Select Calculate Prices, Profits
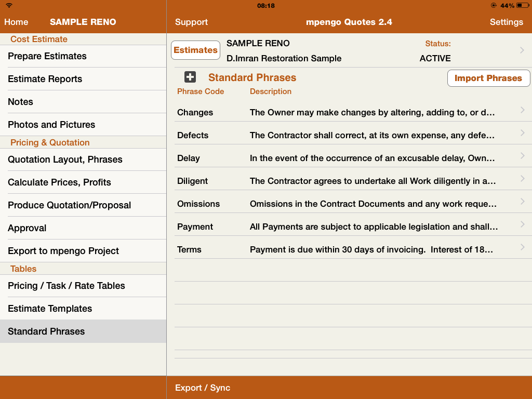Viewport: 532px width, 399px height. (x=59, y=182)
